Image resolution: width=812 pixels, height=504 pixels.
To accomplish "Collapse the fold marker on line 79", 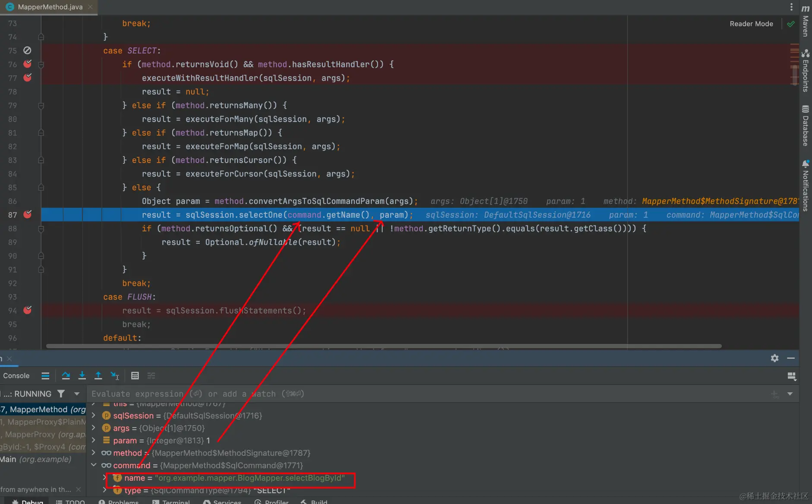I will [x=41, y=106].
